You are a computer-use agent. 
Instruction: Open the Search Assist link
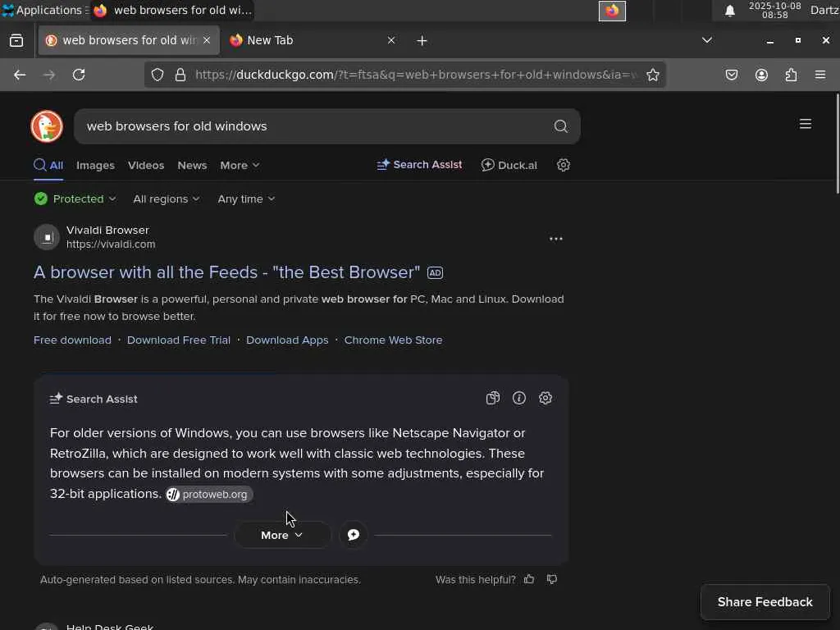(x=419, y=165)
